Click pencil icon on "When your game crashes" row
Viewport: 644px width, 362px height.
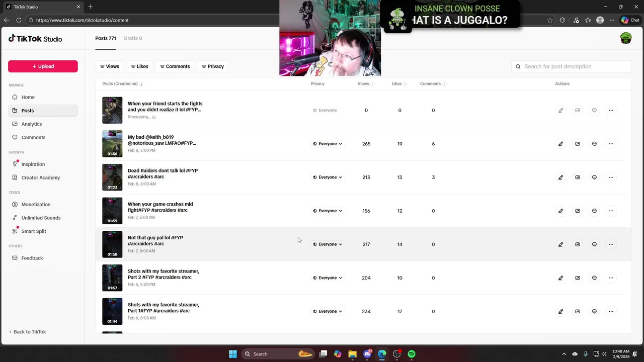coord(560,211)
